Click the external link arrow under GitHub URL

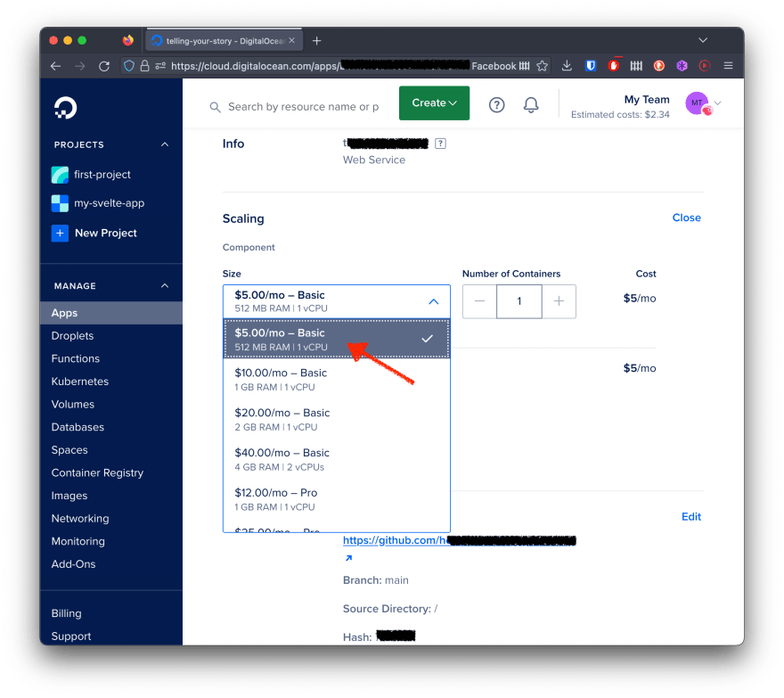[x=348, y=558]
